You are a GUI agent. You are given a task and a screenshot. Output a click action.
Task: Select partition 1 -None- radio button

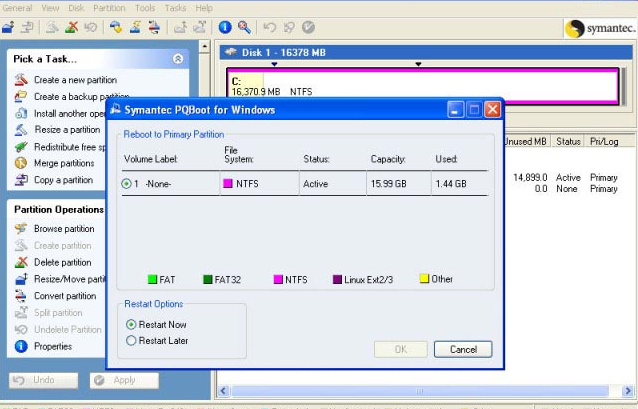[x=127, y=184]
